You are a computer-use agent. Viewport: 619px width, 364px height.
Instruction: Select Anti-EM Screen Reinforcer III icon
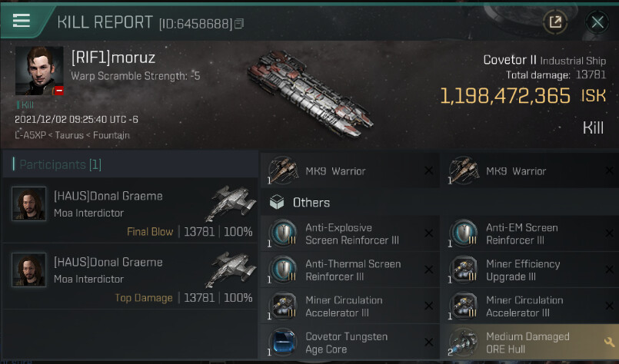(464, 233)
